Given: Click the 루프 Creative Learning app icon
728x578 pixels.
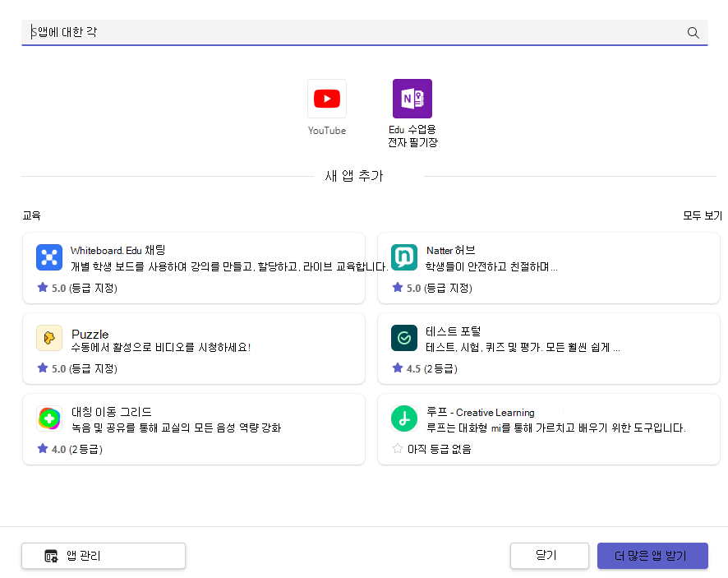Looking at the screenshot, I should pyautogui.click(x=404, y=418).
